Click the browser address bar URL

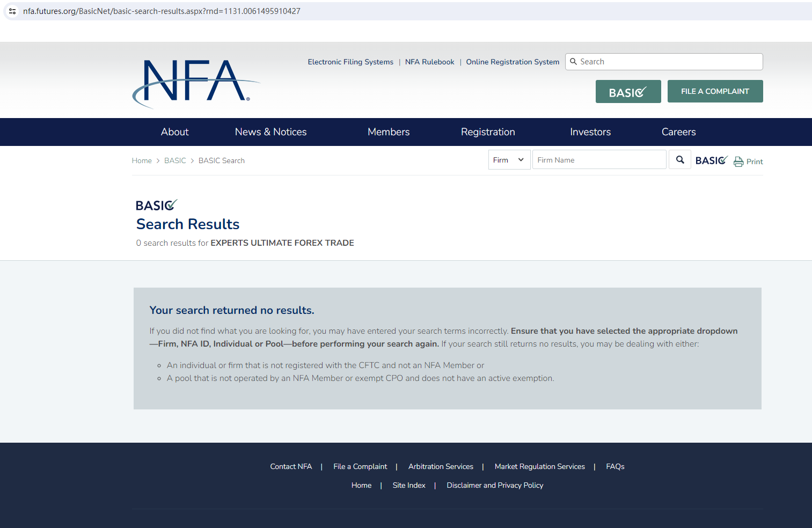click(162, 11)
